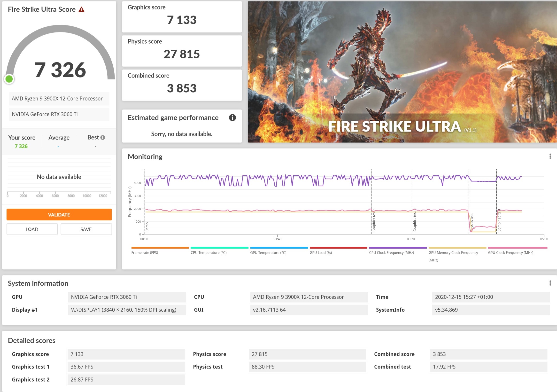Open the System information three-dot menu
Viewport: 557px width, 392px height.
[x=550, y=283]
